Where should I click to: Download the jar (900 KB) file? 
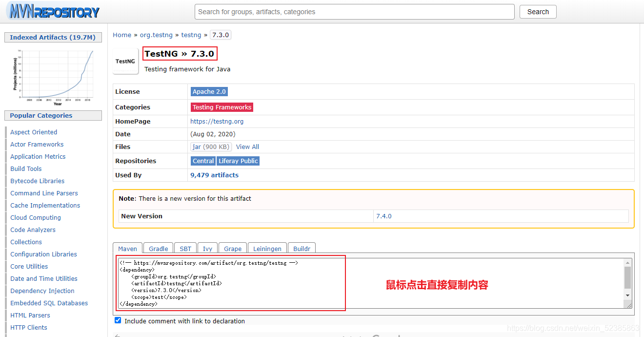pos(211,147)
